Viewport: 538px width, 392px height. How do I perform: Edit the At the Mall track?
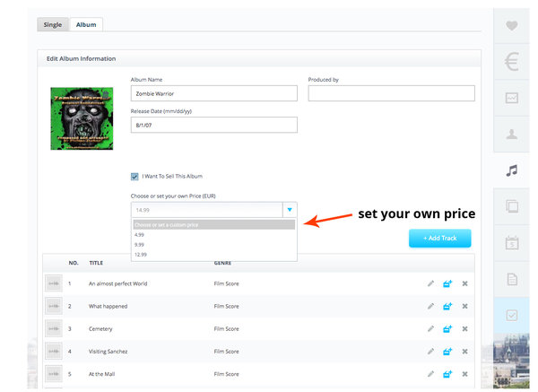[x=430, y=374]
